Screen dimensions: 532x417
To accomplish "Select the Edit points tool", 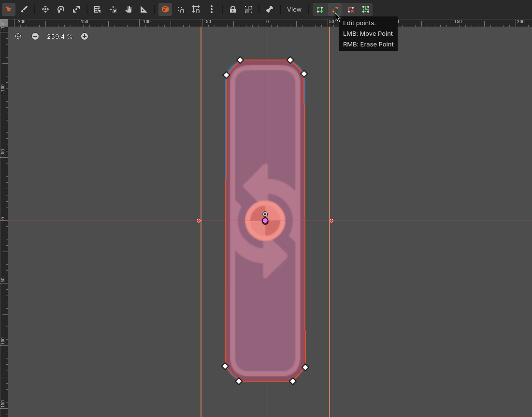I will point(335,10).
